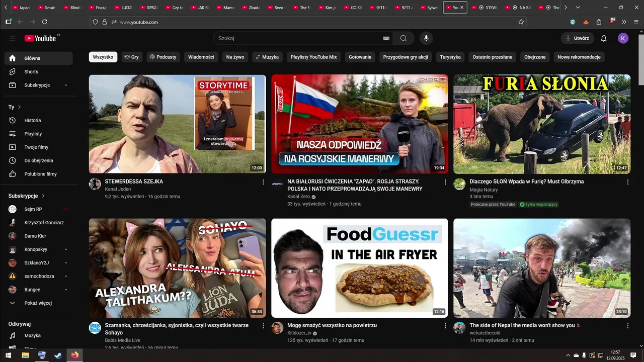The width and height of the screenshot is (644, 362).
Task: Bookmark this page with star icon
Action: [x=521, y=22]
